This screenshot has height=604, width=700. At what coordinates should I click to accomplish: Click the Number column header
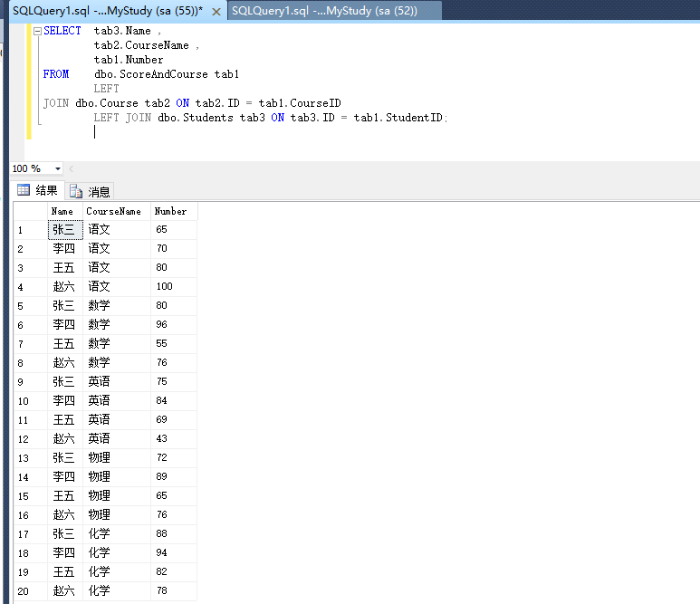pyautogui.click(x=174, y=211)
